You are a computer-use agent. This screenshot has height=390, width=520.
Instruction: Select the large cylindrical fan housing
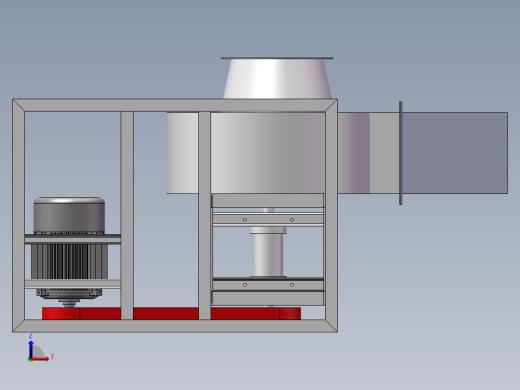click(x=268, y=153)
